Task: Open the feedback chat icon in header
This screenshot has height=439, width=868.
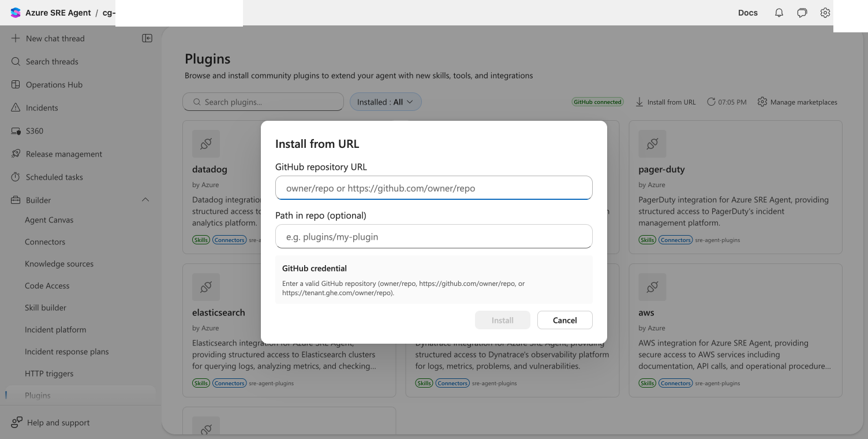Action: point(802,13)
